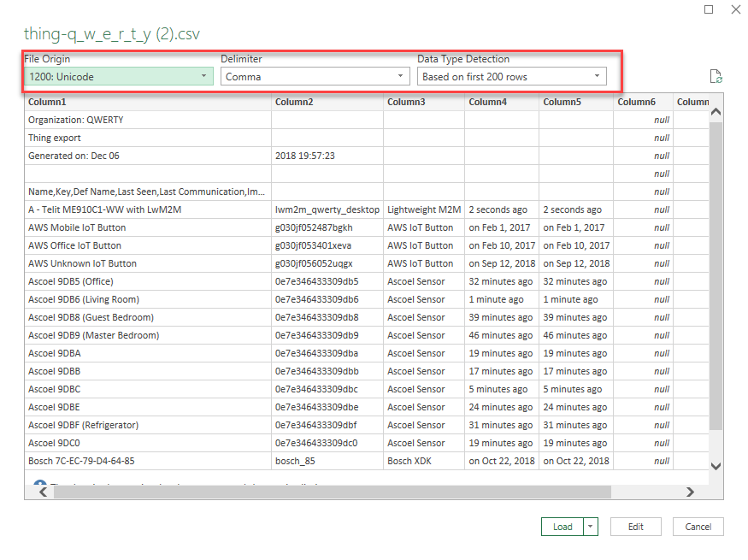Click the vertical scrollbar down arrow
The width and height of the screenshot is (748, 560).
pos(716,466)
